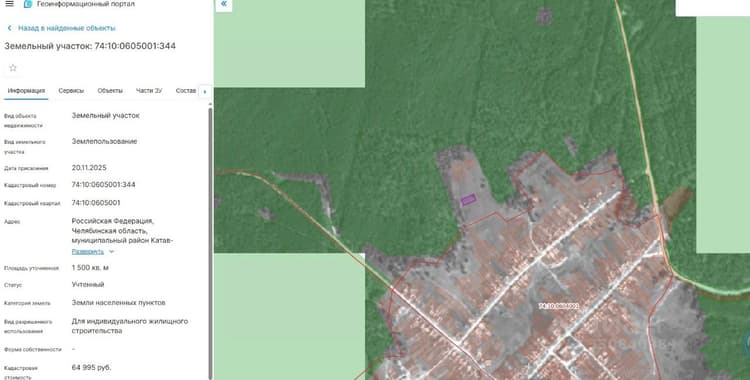This screenshot has height=380, width=750.
Task: Click the date value 20.11.2025
Action: 89,168
